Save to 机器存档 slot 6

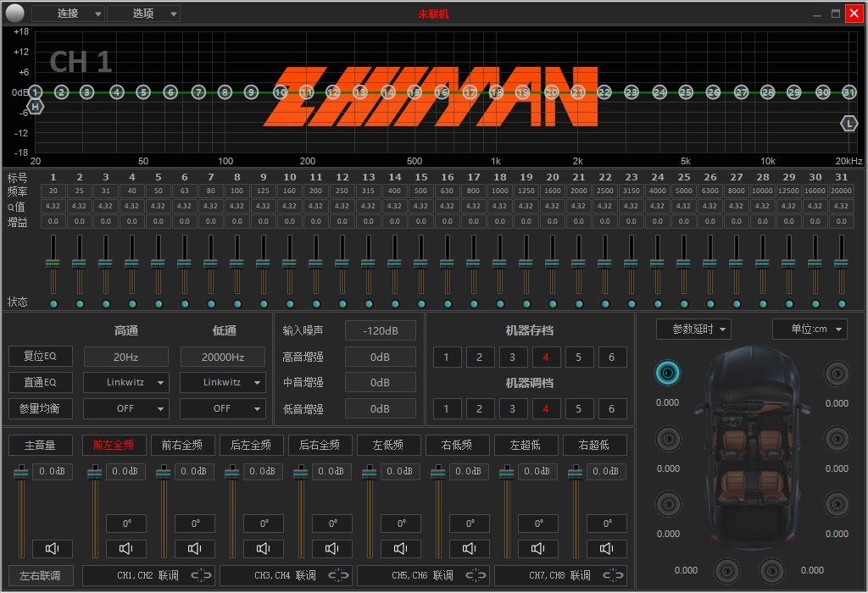(x=612, y=357)
